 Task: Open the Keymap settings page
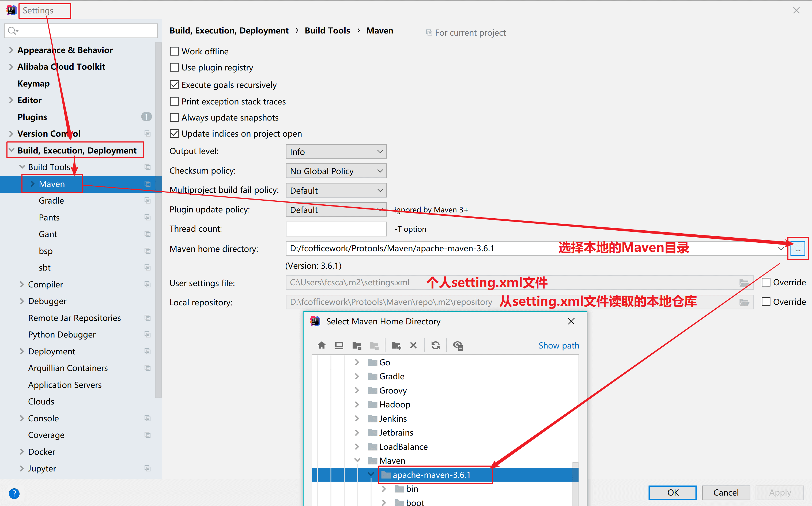pos(33,83)
